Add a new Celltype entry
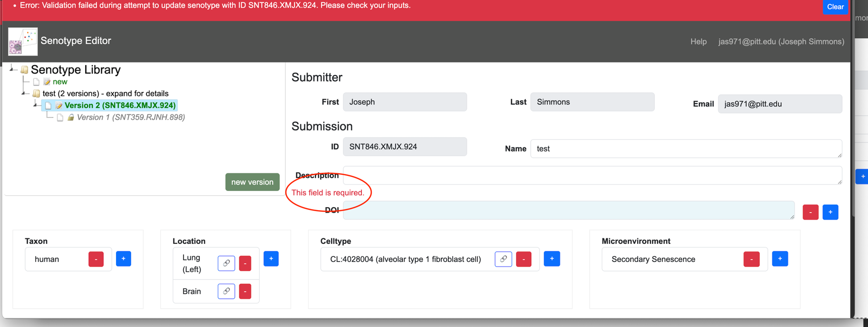 552,259
